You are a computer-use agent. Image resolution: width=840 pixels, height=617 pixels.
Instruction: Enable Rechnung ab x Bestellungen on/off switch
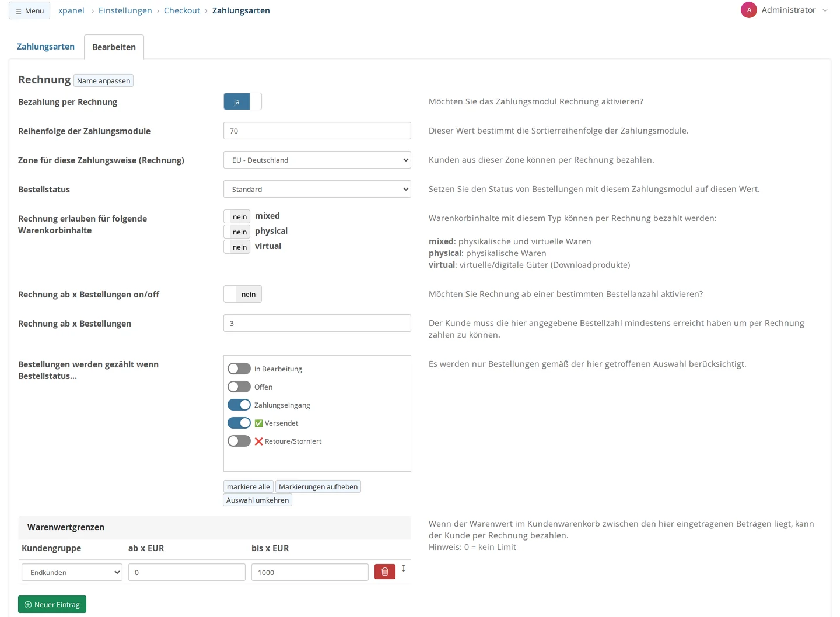[x=243, y=294]
